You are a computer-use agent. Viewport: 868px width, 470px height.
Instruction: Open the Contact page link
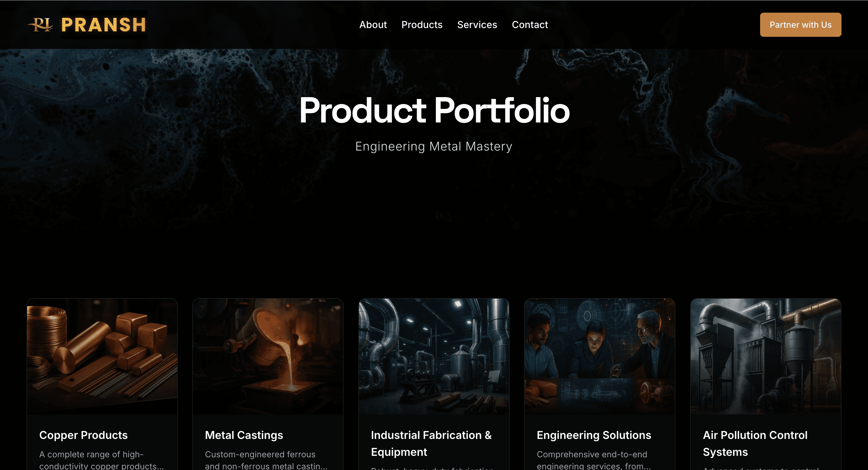tap(530, 25)
